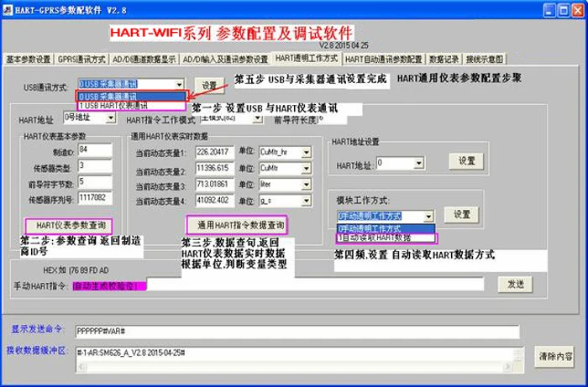Open the GPRS通讯方式 tab

pyautogui.click(x=81, y=60)
